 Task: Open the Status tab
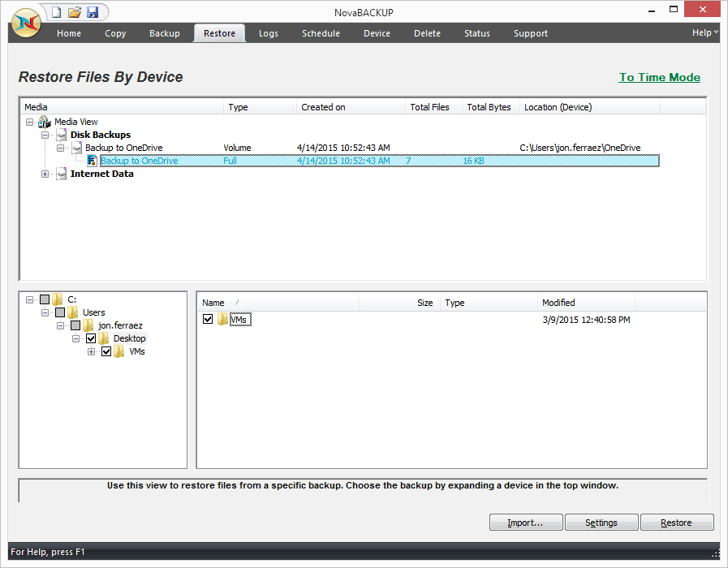click(477, 33)
